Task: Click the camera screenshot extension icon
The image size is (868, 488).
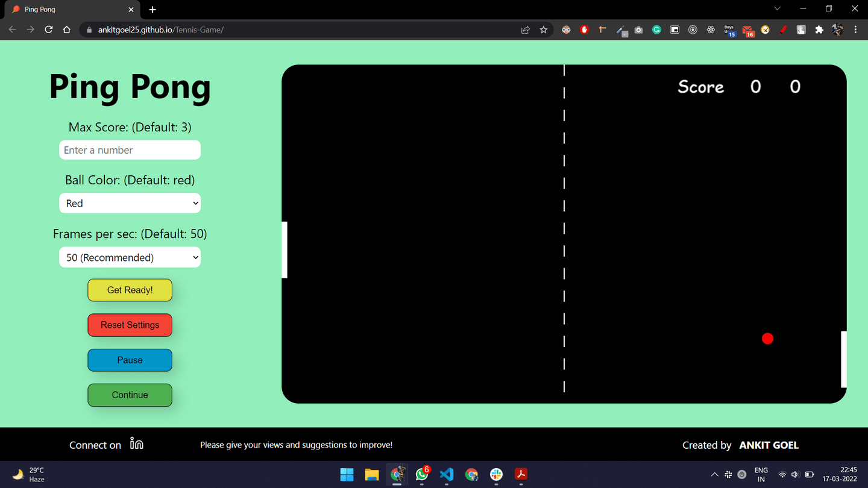Action: click(x=638, y=30)
